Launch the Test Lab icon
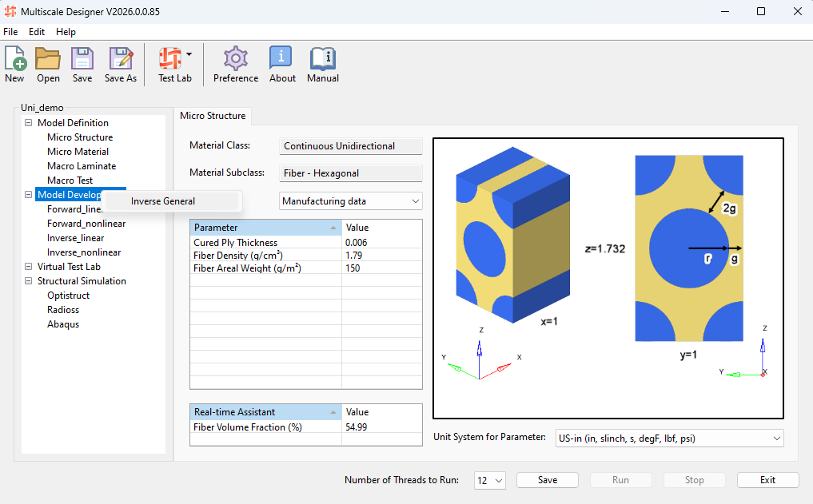The height and width of the screenshot is (504, 813). click(x=169, y=60)
